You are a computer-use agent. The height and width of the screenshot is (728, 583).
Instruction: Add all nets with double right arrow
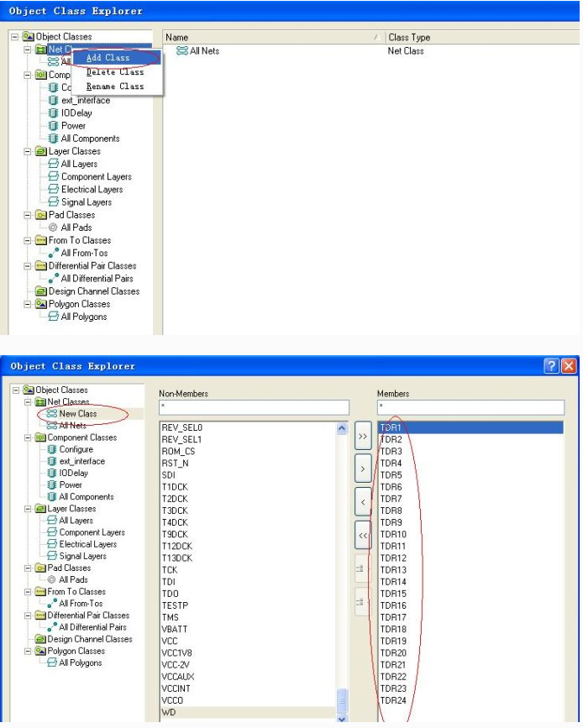pos(363,437)
